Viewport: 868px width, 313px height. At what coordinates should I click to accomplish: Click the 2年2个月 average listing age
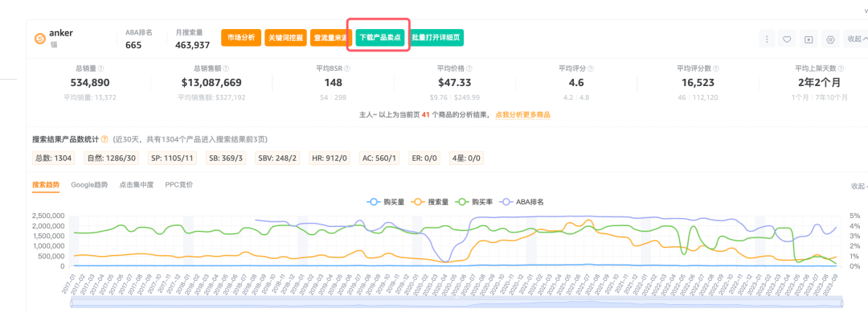(819, 83)
